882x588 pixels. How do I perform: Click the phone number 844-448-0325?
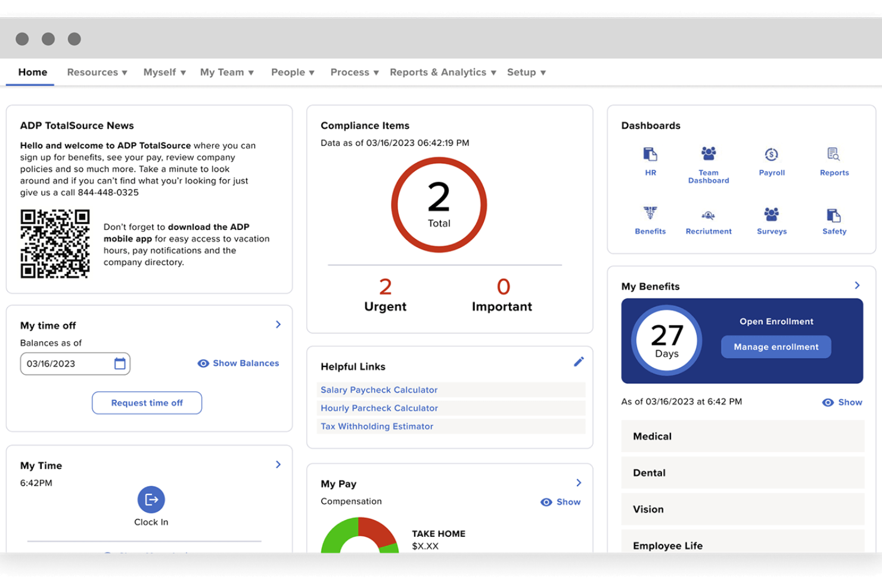pos(108,192)
